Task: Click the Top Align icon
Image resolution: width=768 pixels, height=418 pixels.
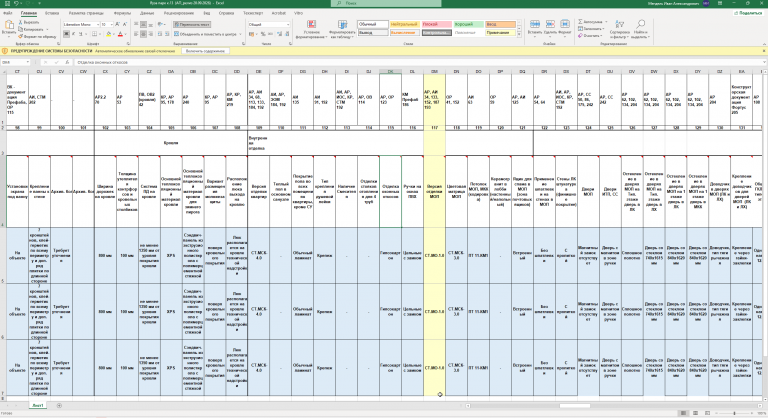Action: pos(137,24)
